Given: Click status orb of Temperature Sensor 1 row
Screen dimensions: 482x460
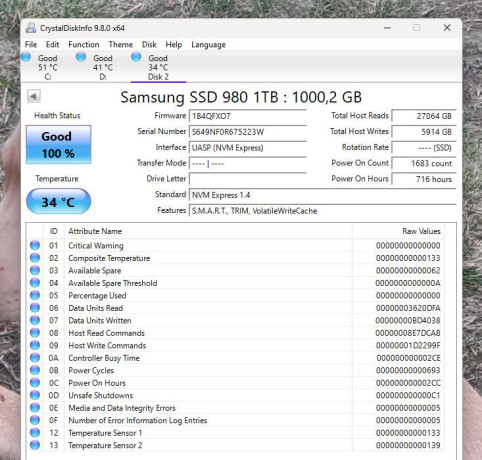Looking at the screenshot, I should (x=35, y=433).
